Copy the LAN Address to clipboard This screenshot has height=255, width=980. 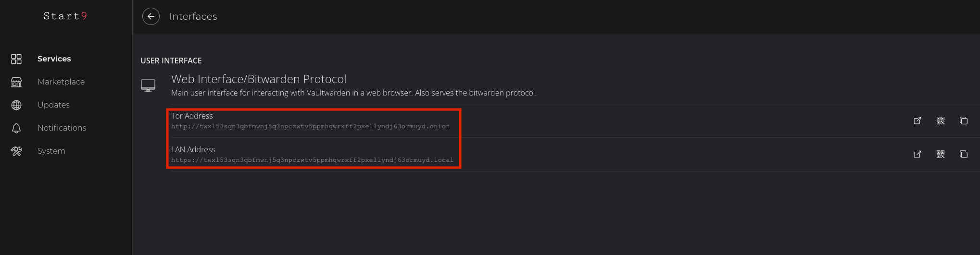tap(964, 154)
